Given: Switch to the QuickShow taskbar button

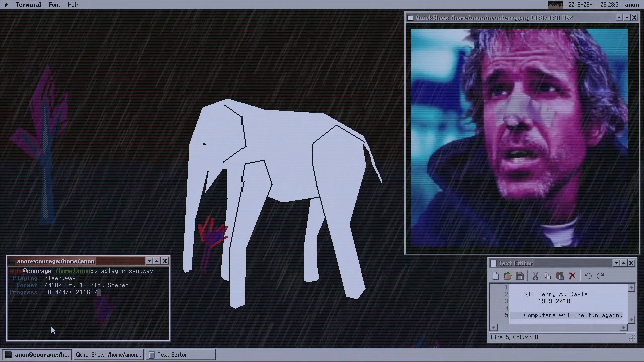Looking at the screenshot, I should click(x=108, y=355).
